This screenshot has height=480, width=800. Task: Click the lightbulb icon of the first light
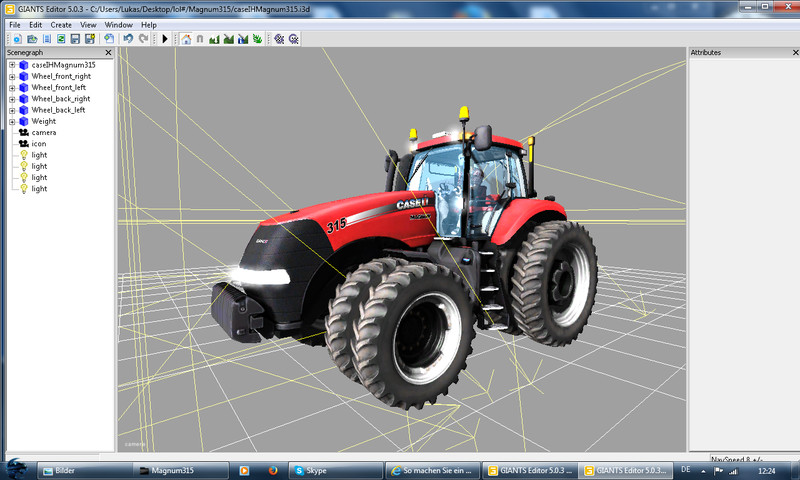pos(23,155)
